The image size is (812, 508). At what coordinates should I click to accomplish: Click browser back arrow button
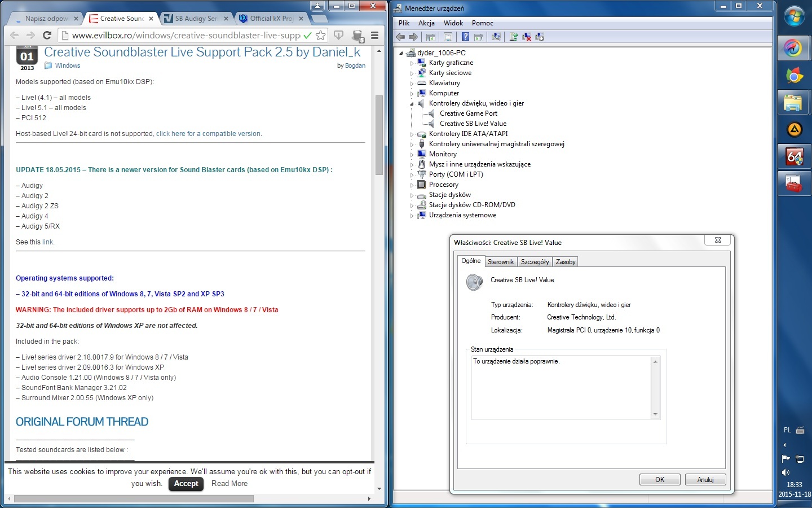pyautogui.click(x=15, y=35)
